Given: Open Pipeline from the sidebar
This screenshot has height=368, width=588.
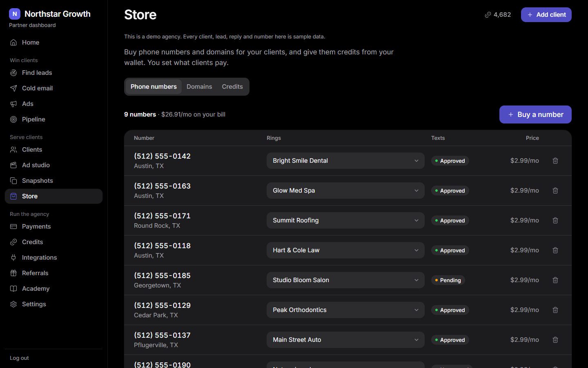Looking at the screenshot, I should [x=53, y=119].
